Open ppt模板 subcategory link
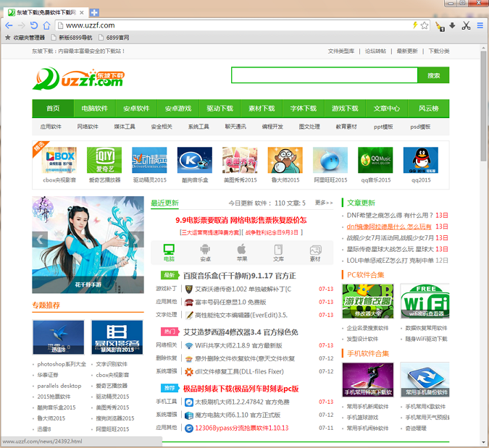The height and width of the screenshot is (448, 489). (x=383, y=127)
